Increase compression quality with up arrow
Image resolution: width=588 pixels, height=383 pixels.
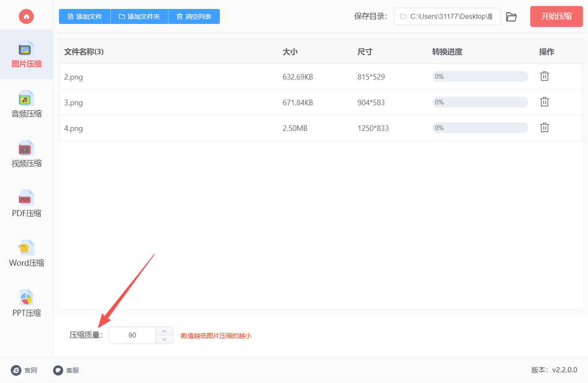(x=164, y=331)
